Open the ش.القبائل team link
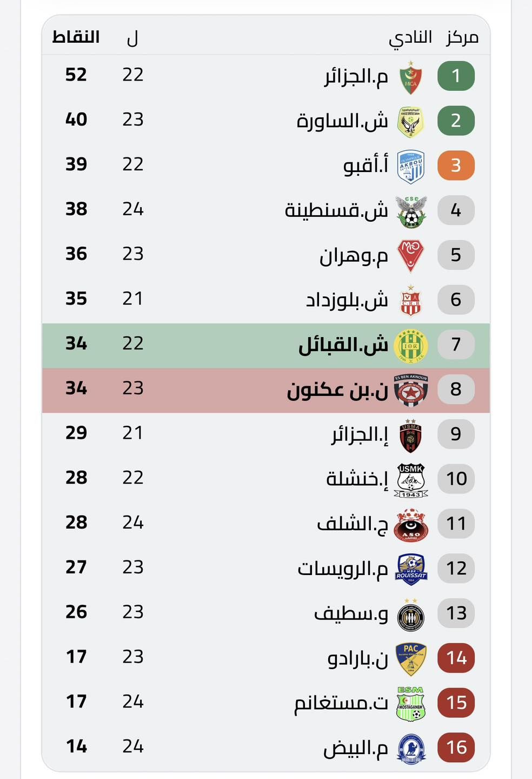Viewport: 532px width, 779px height. click(x=343, y=345)
